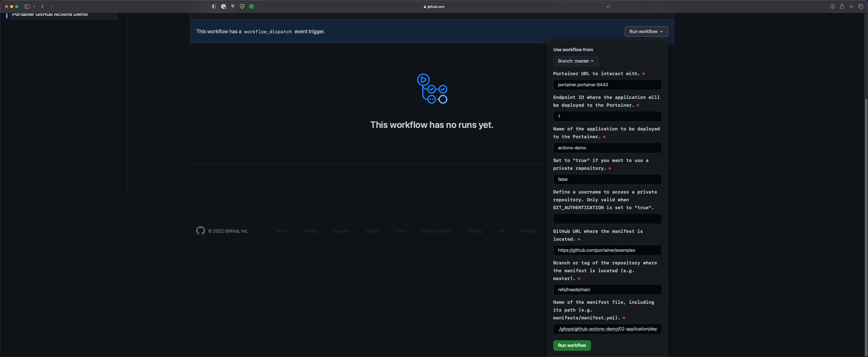This screenshot has width=868, height=357.
Task: Click the GitHub Actions workflow illustration
Action: [x=432, y=89]
